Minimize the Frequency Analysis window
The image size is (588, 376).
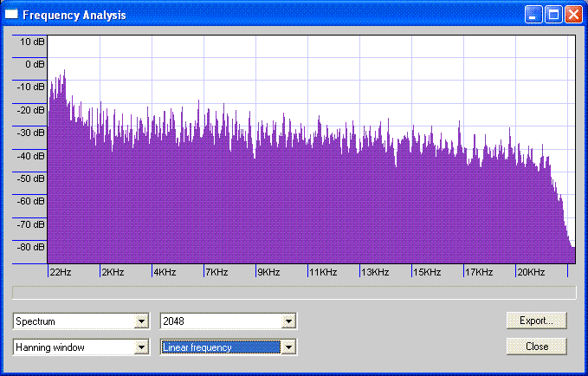coord(533,15)
